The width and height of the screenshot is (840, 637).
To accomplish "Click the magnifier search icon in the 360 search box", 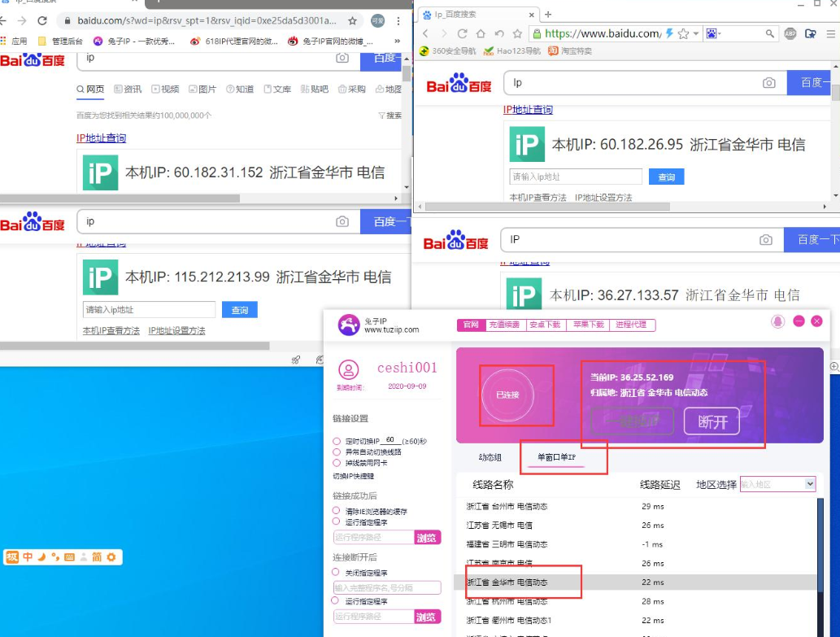I will (770, 33).
